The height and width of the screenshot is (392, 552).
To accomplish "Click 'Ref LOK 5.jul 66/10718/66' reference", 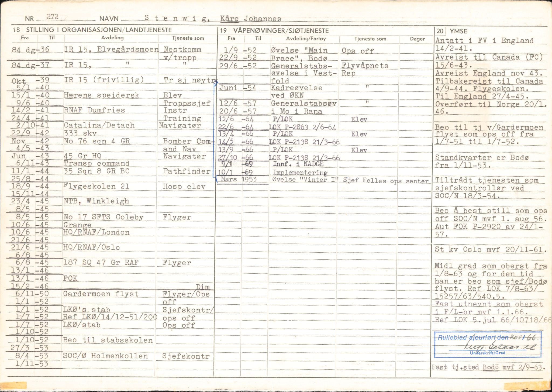I will pos(493,320).
